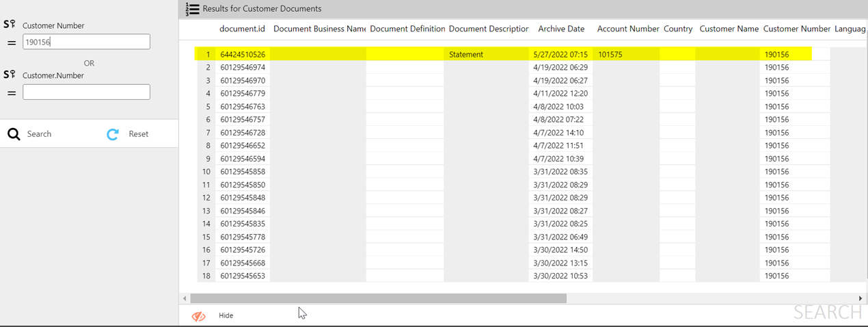Toggle the Hide eye icon

point(198,316)
